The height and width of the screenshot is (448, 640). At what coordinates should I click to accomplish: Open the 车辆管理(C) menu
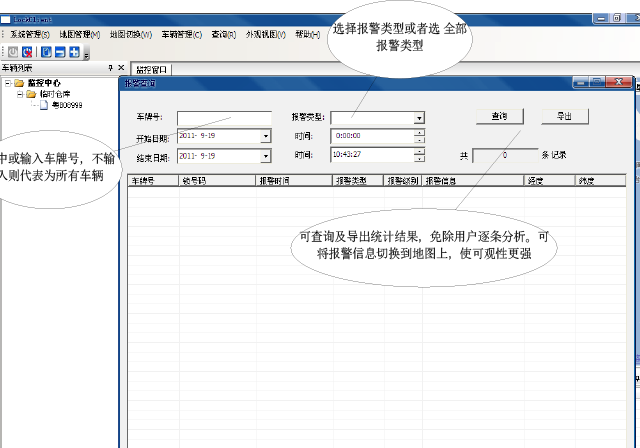[x=182, y=35]
